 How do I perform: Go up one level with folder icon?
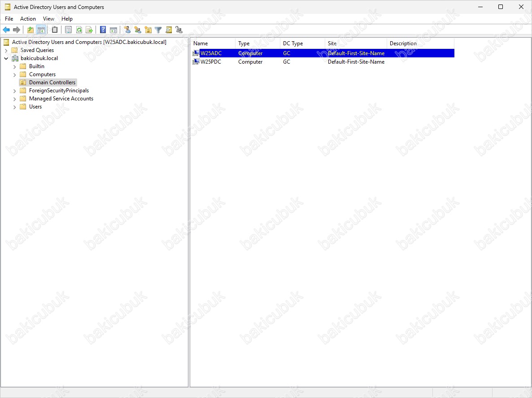click(x=31, y=30)
